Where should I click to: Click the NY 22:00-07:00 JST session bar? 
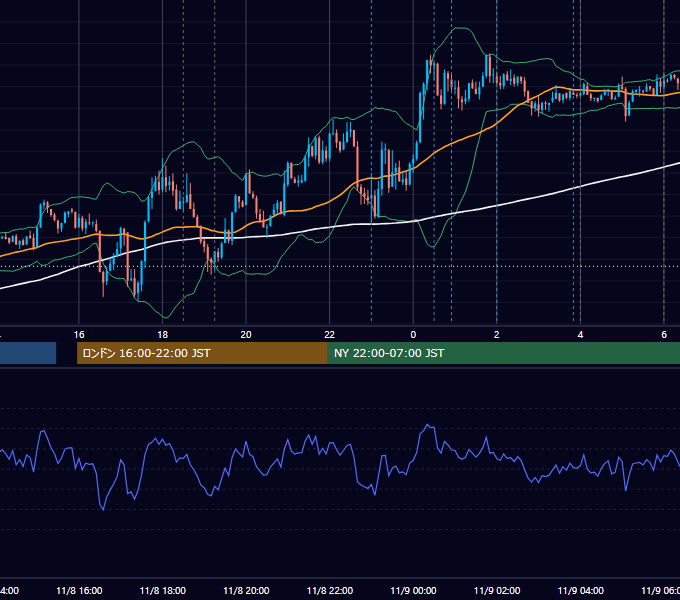click(504, 353)
